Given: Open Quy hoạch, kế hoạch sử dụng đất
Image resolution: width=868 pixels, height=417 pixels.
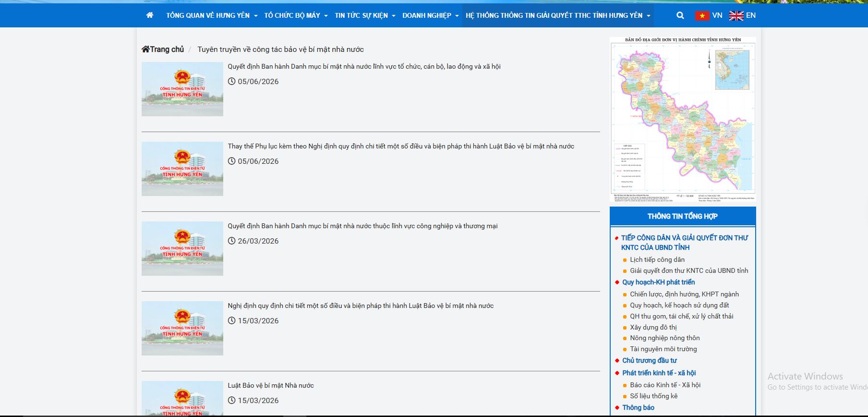Looking at the screenshot, I should [679, 305].
